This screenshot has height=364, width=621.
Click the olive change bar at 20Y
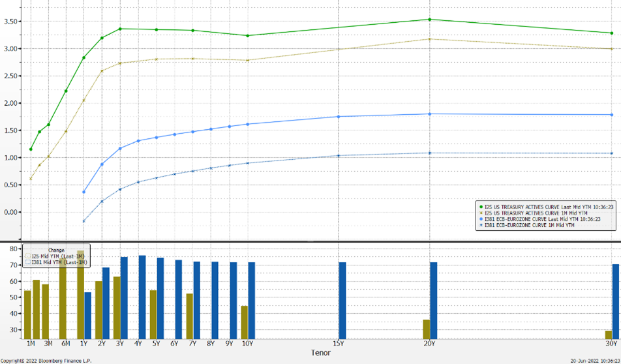[426, 329]
